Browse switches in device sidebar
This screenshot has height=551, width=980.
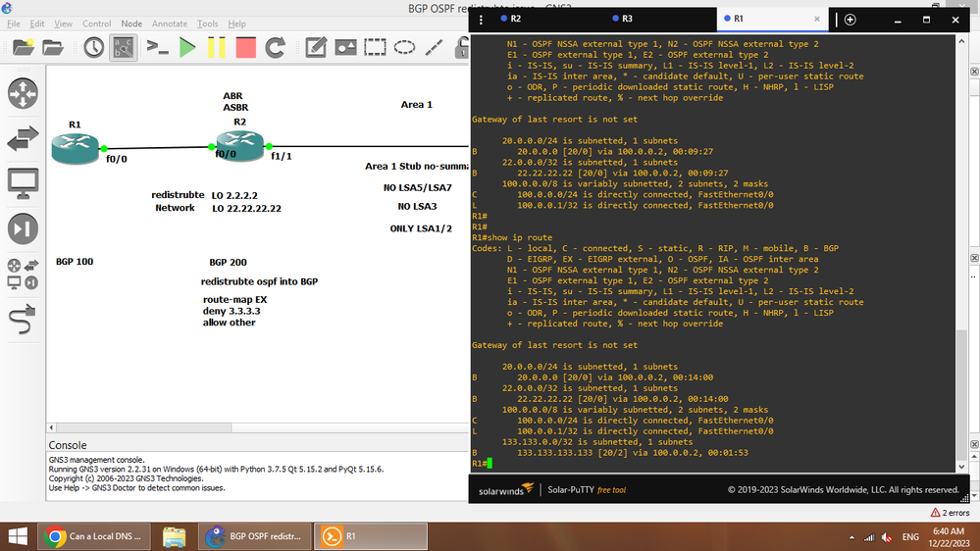(x=24, y=138)
